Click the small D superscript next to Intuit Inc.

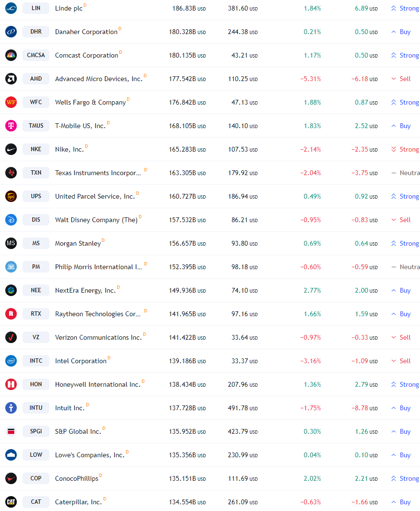click(87, 405)
